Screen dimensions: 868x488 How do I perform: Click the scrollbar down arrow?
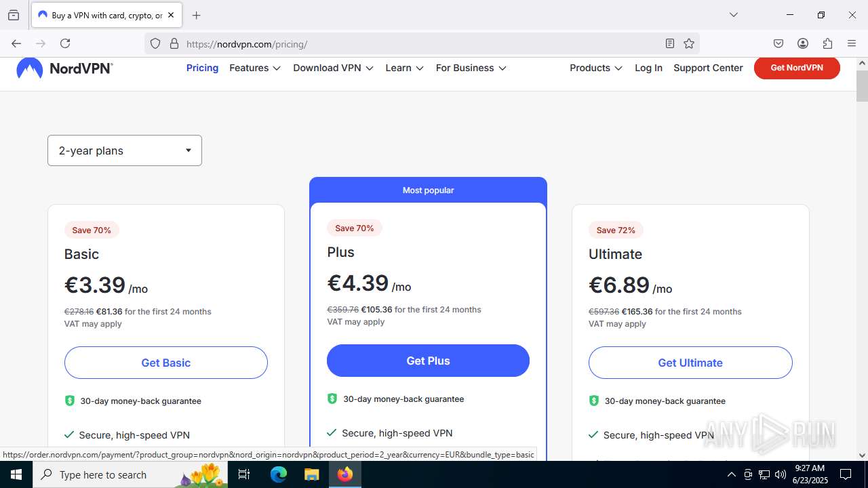tap(862, 455)
